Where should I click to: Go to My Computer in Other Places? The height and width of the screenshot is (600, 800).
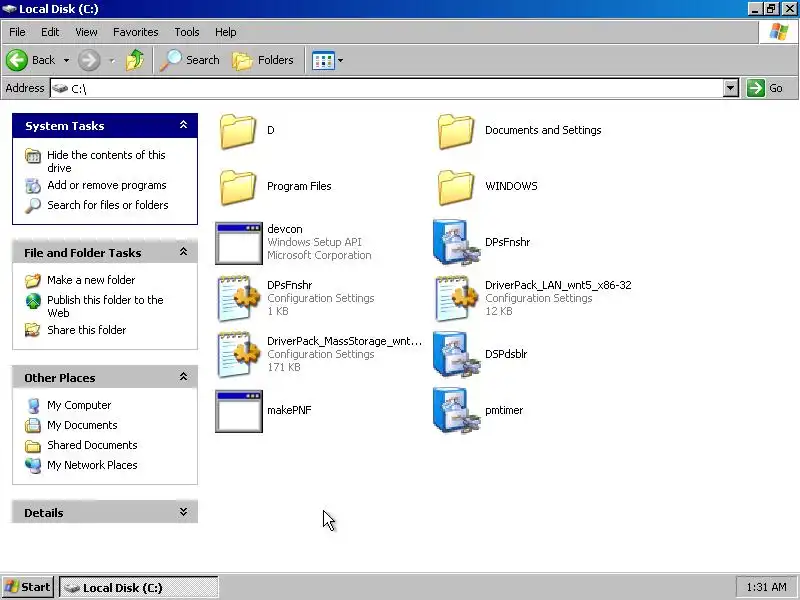pyautogui.click(x=79, y=405)
